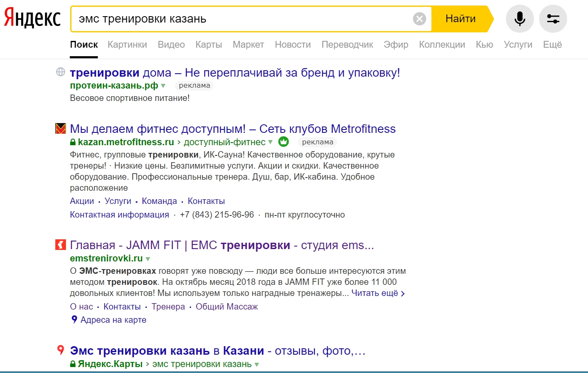Open the Общий Массаж sitelink
Screen dimensions: 588x373
click(227, 307)
